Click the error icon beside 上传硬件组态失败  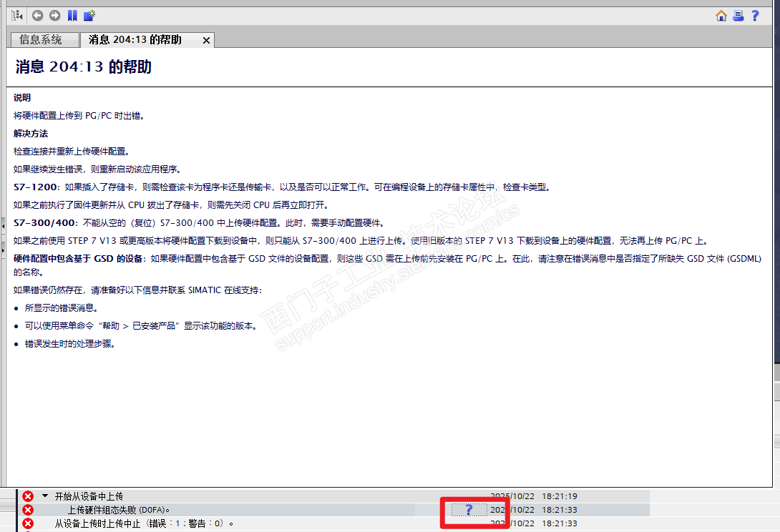tap(28, 510)
